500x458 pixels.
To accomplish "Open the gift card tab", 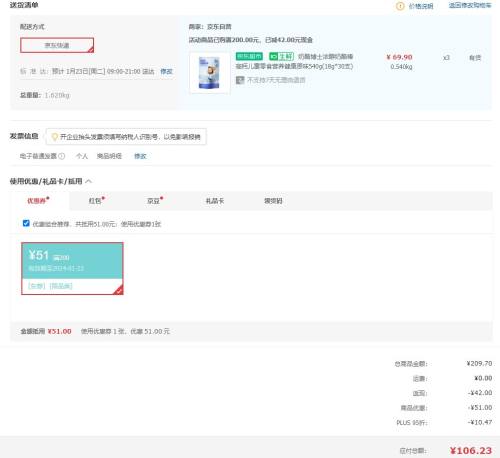I will tap(215, 201).
